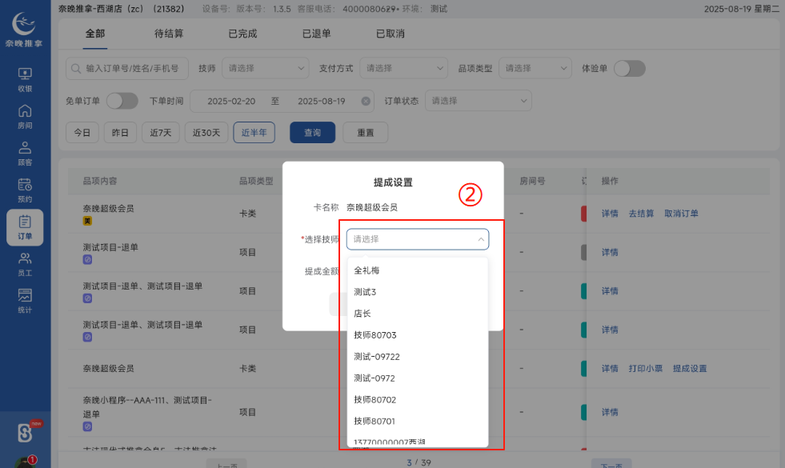The image size is (785, 468).
Task: Click the order number/name/phone search field
Action: pos(127,69)
